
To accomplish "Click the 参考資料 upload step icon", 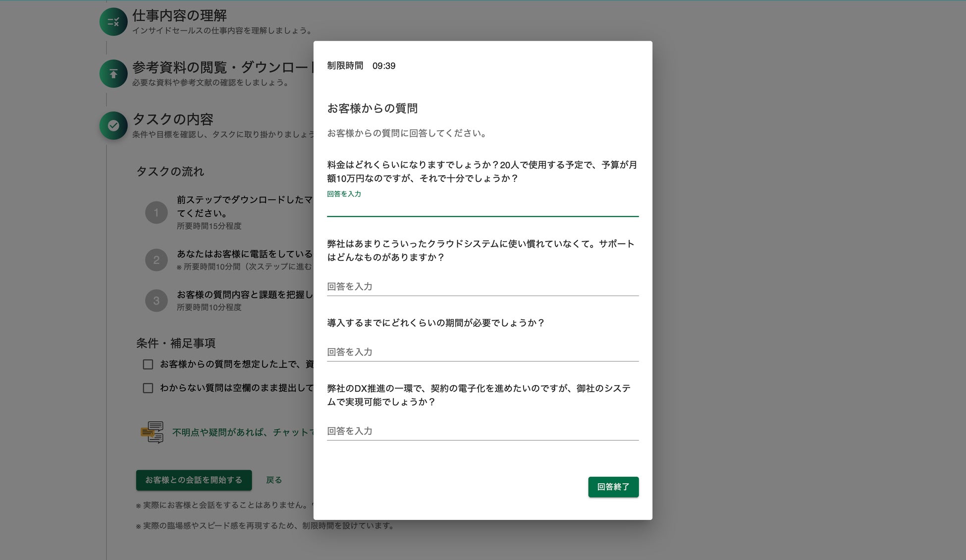I will 113,74.
